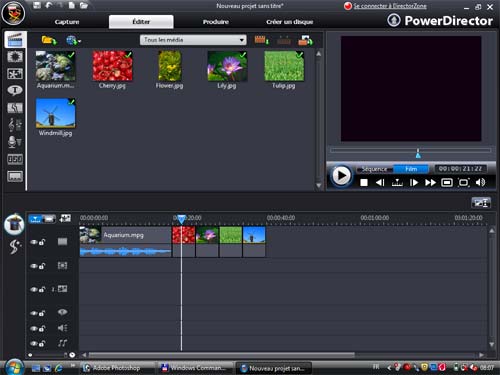Step back to the previous frame
The height and width of the screenshot is (375, 500).
pyautogui.click(x=380, y=182)
